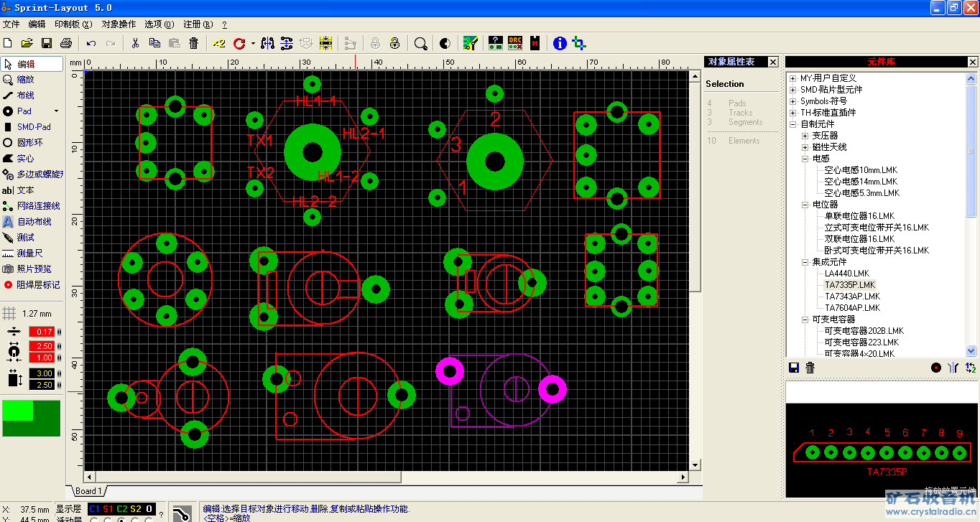This screenshot has width=980, height=522.
Task: Toggle S2 layer visibility in status bar
Action: [x=135, y=509]
